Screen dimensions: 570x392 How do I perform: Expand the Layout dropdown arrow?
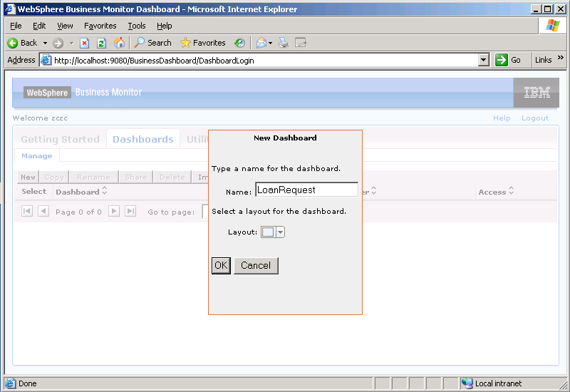(x=280, y=232)
